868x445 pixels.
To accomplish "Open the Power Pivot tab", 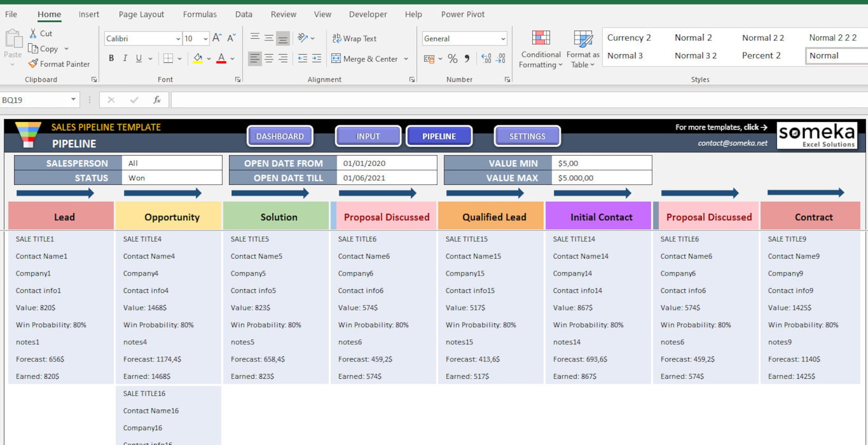I will pyautogui.click(x=462, y=14).
